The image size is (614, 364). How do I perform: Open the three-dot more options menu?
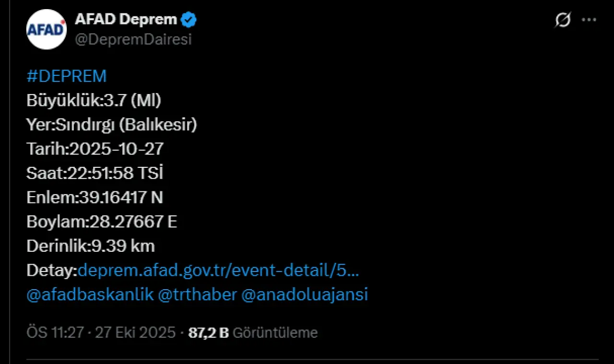pos(589,20)
